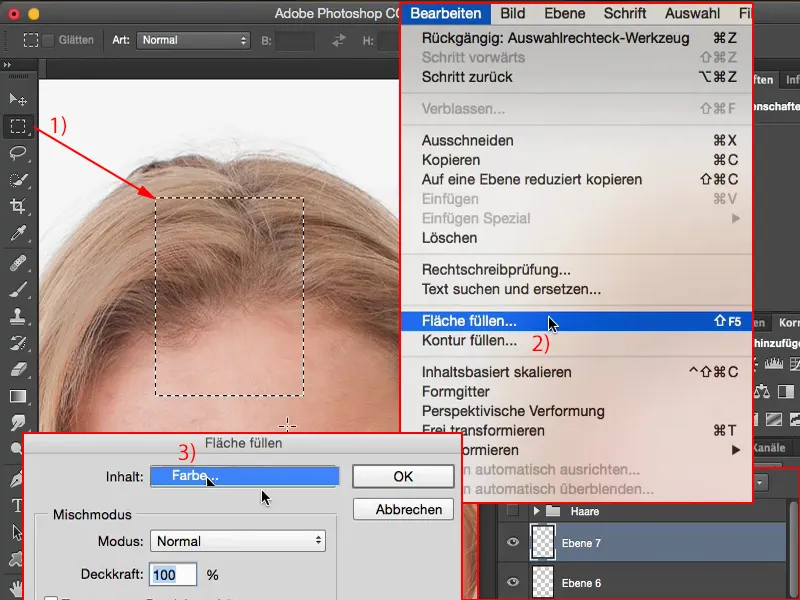Click the Ebene 7 layer thumbnail
Screen dimensions: 800x600
[x=542, y=542]
